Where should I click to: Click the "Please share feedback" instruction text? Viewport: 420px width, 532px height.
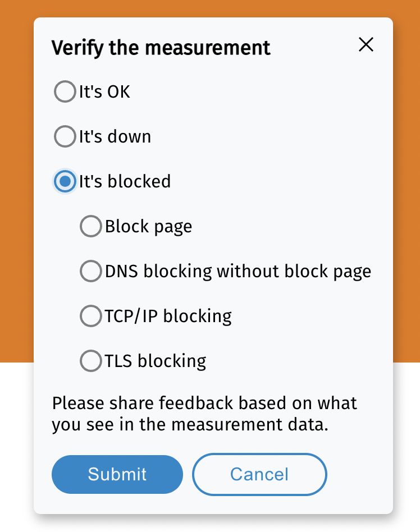tap(204, 414)
